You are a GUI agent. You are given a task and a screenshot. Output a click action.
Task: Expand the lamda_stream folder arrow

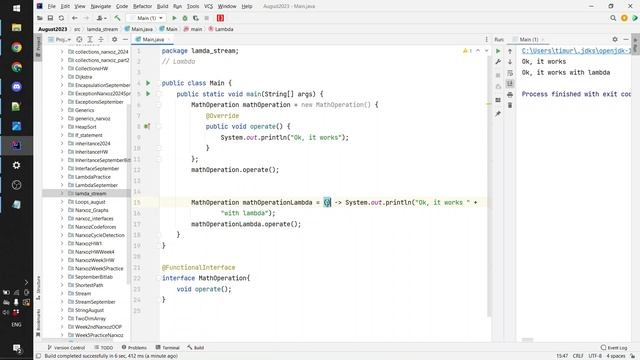[62, 193]
